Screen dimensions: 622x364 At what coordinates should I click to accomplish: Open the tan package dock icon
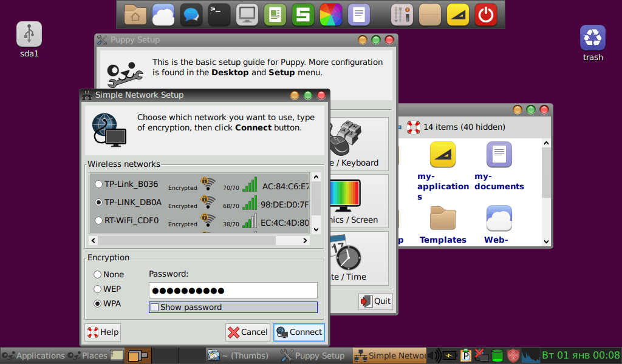click(430, 15)
